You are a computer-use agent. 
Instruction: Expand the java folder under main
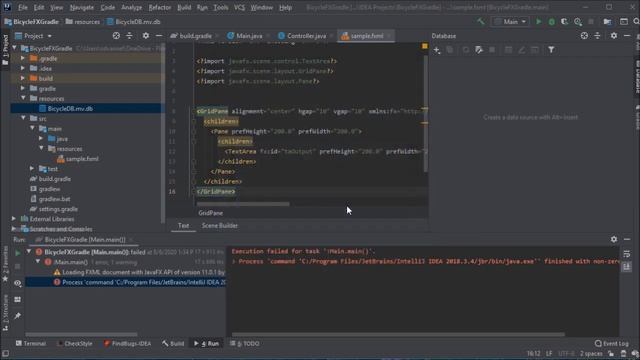coord(41,138)
